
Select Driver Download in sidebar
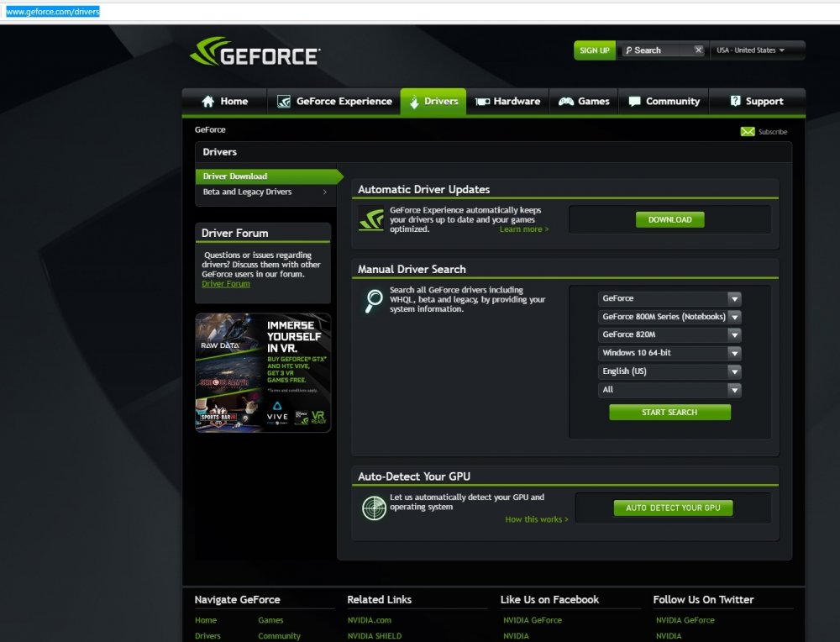coord(268,176)
